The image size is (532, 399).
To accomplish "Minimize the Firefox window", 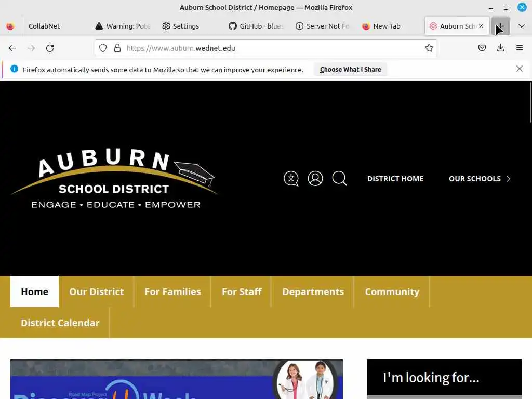I will pos(490,7).
